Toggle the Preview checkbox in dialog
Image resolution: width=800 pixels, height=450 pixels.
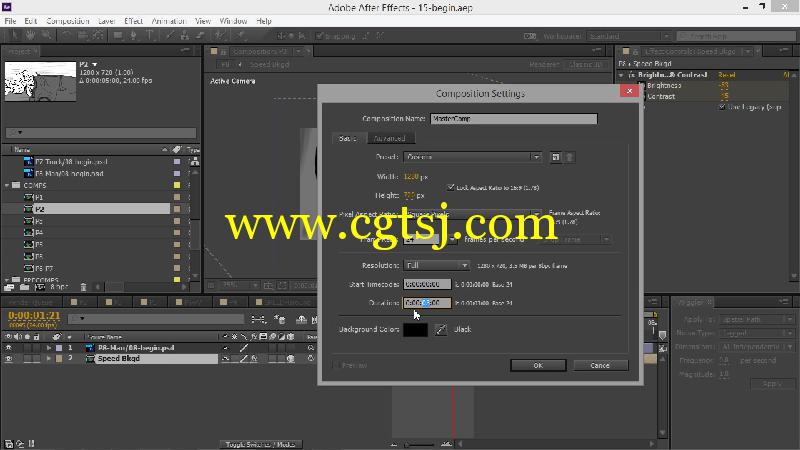coord(336,365)
